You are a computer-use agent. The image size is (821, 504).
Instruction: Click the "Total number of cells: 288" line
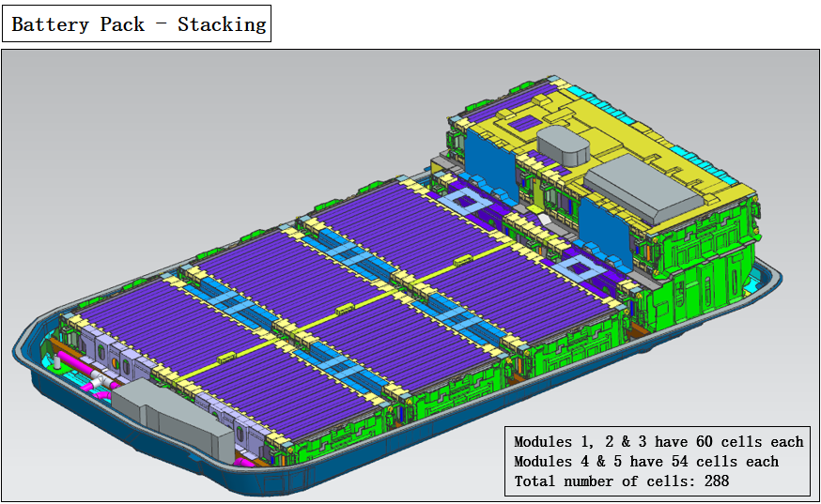(621, 481)
